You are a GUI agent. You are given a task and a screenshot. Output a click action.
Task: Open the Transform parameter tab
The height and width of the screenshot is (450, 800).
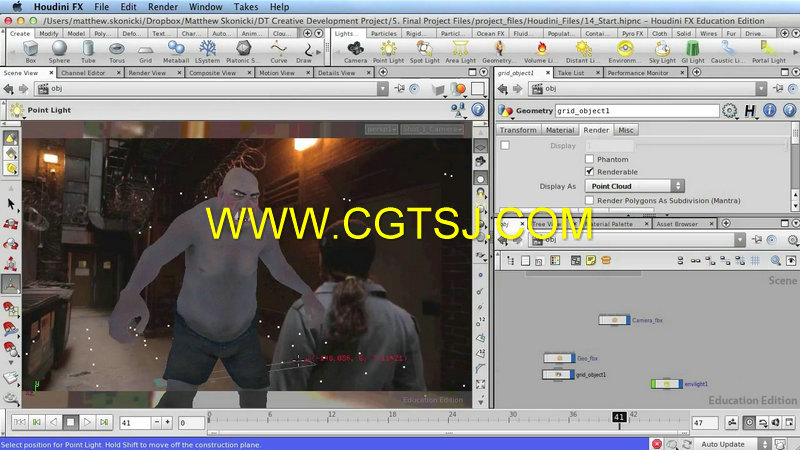click(518, 130)
